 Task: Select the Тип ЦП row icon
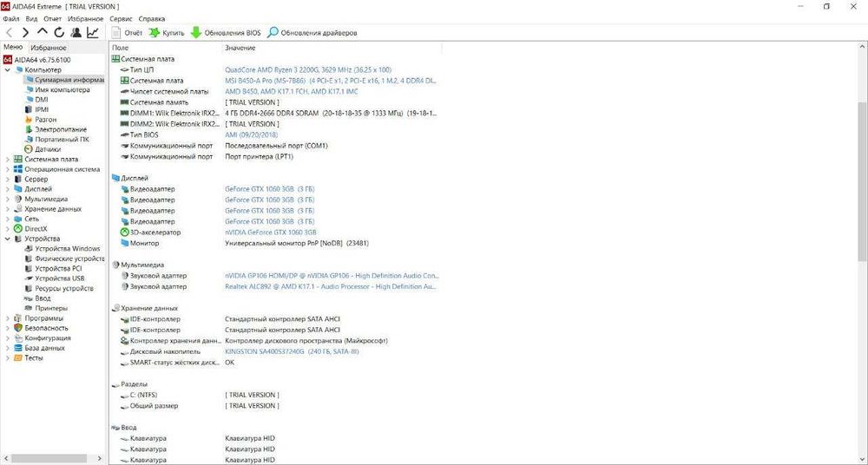[x=124, y=69]
